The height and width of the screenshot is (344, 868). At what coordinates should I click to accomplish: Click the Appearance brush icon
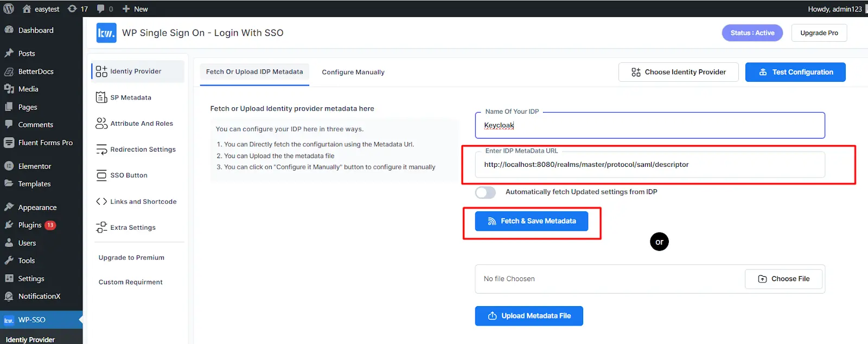click(9, 207)
